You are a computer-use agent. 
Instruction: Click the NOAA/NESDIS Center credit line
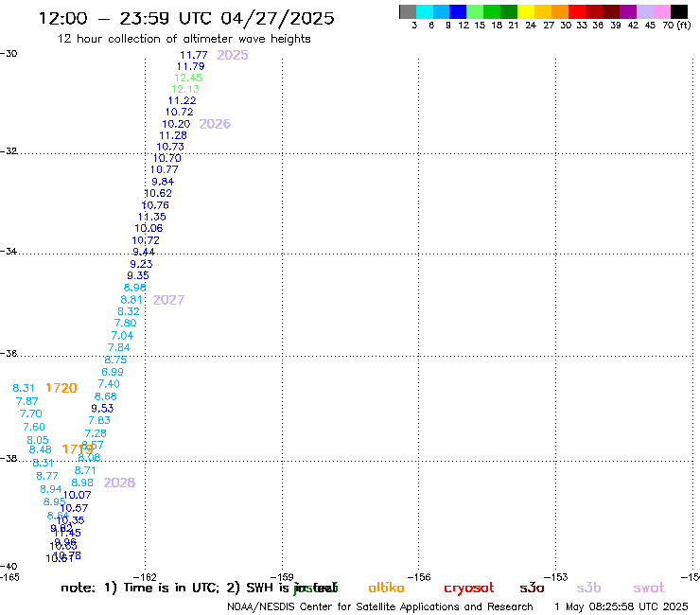(x=380, y=606)
